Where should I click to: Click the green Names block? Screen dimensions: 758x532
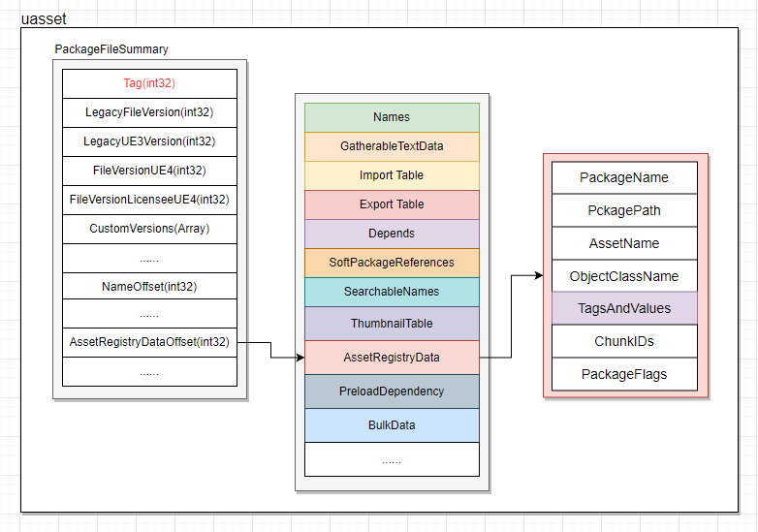pos(392,117)
